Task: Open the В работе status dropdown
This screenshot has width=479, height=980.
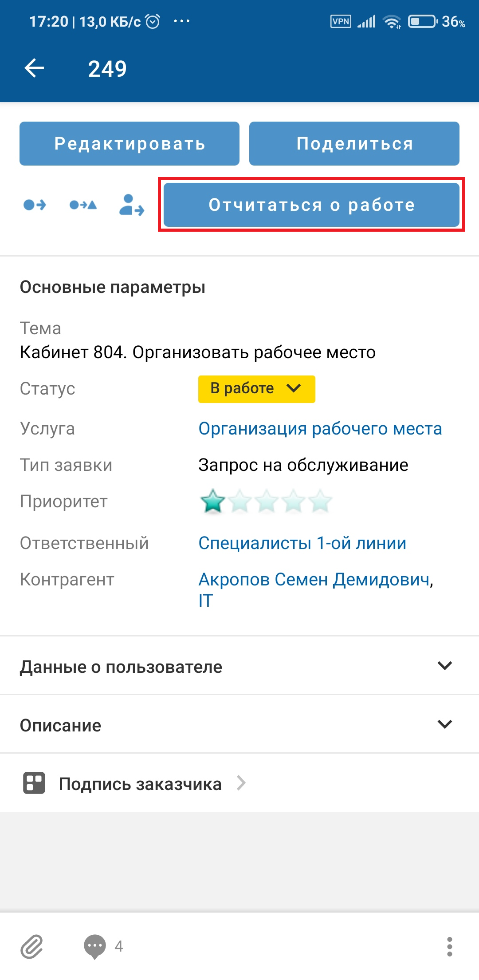Action: (256, 389)
